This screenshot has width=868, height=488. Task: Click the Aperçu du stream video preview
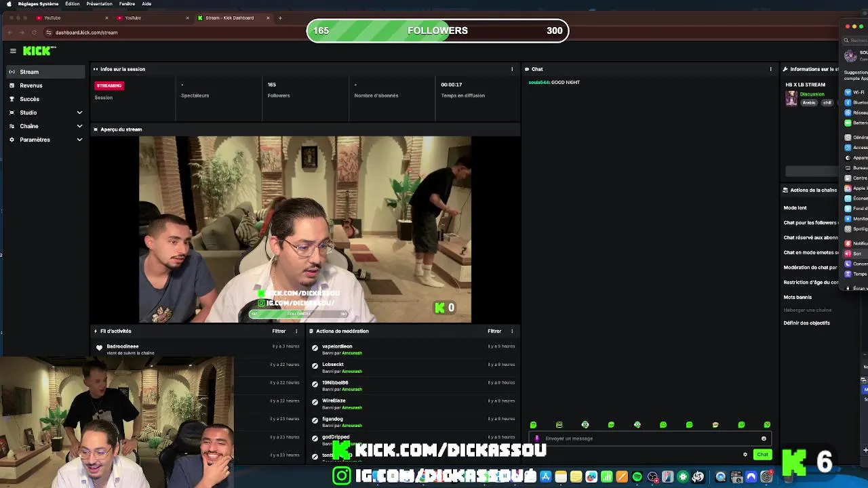[305, 229]
